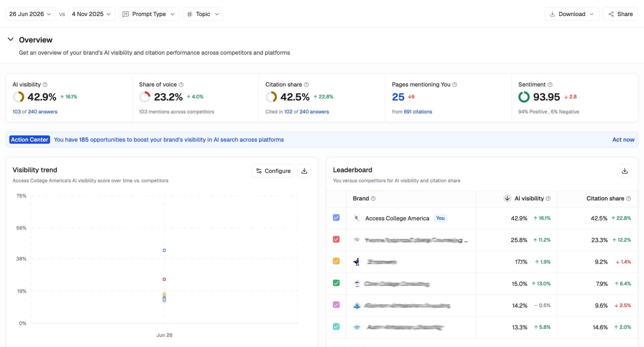
Task: Click the Access College America brand logo
Action: coord(357,218)
